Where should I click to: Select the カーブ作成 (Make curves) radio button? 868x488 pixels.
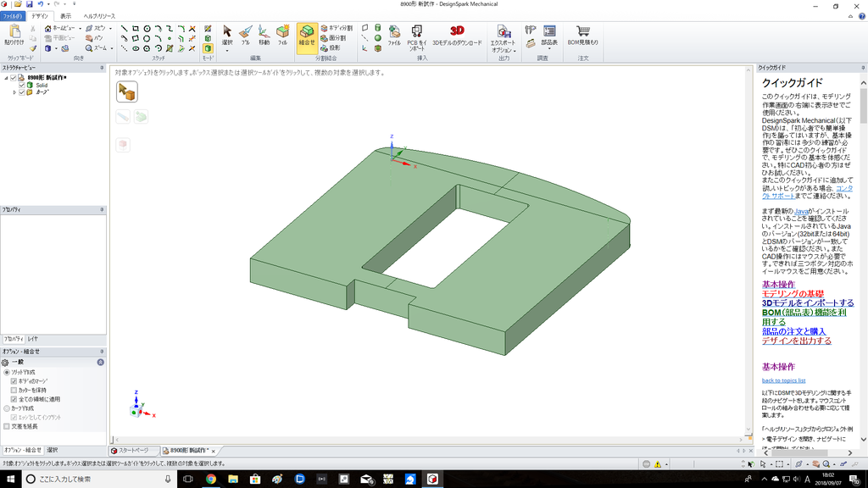coord(7,408)
